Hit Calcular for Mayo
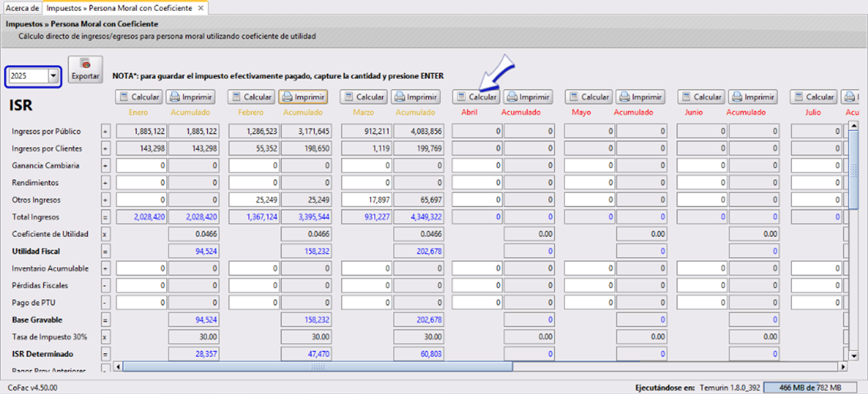 point(589,97)
